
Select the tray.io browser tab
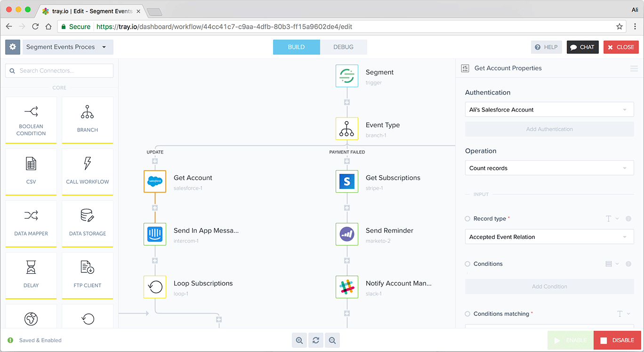coord(91,11)
